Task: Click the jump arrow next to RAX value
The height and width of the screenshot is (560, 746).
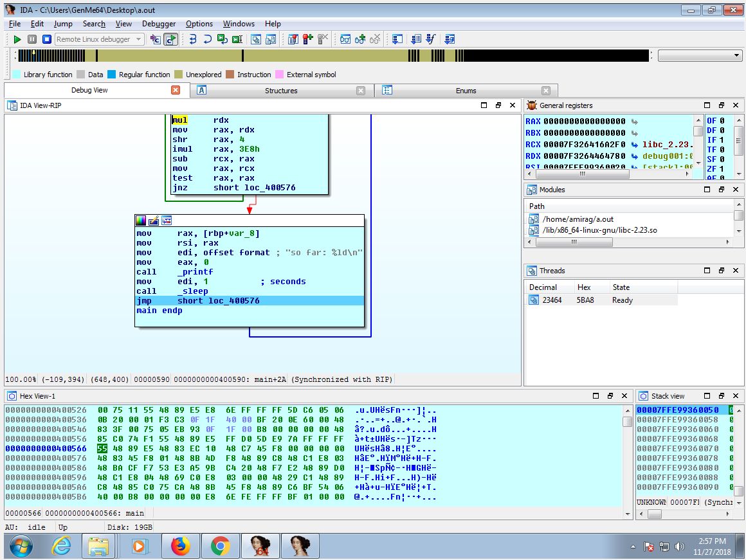Action: [634, 122]
